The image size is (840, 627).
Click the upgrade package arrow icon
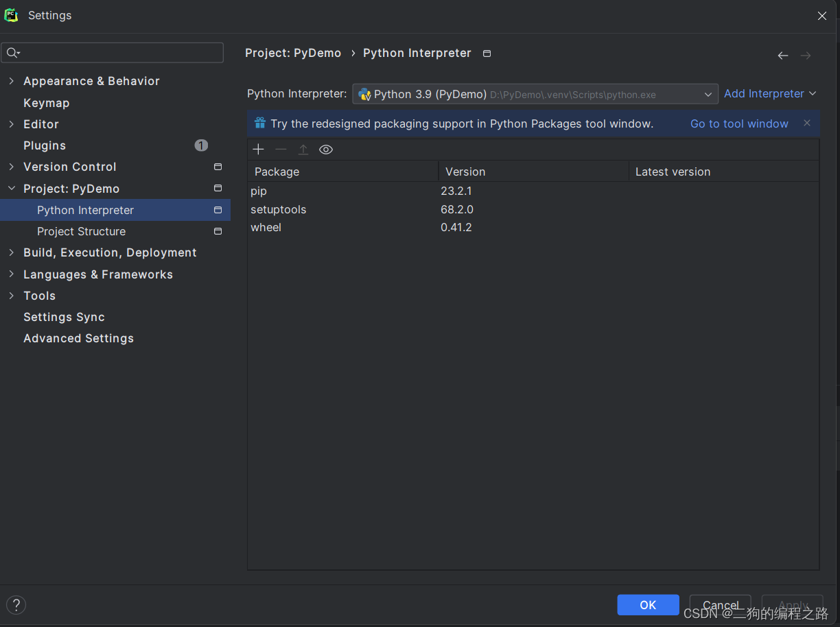(303, 150)
